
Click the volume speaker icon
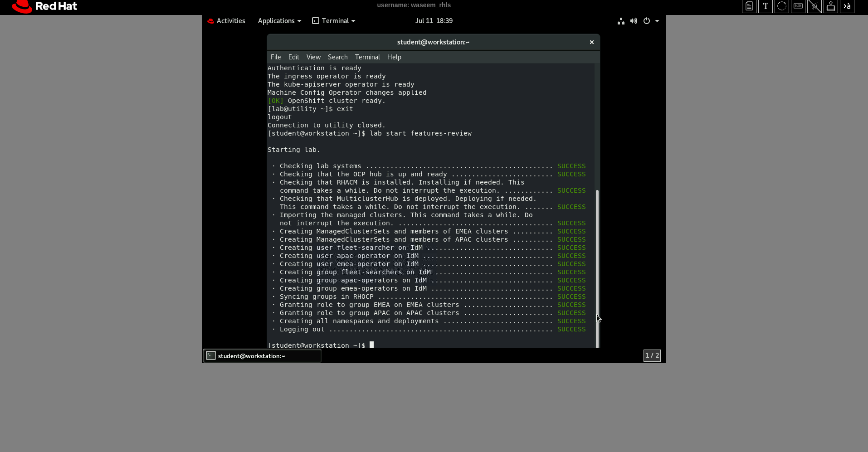pyautogui.click(x=634, y=21)
